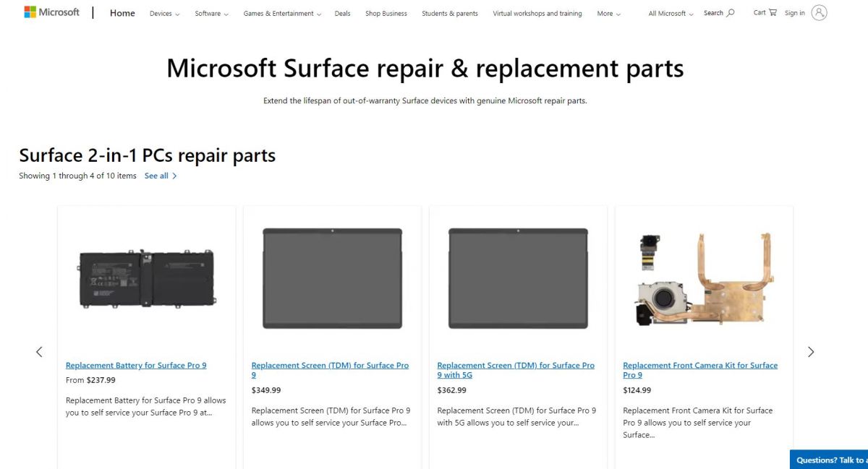Image resolution: width=868 pixels, height=469 pixels.
Task: Open the More navigation dropdown
Action: [608, 13]
